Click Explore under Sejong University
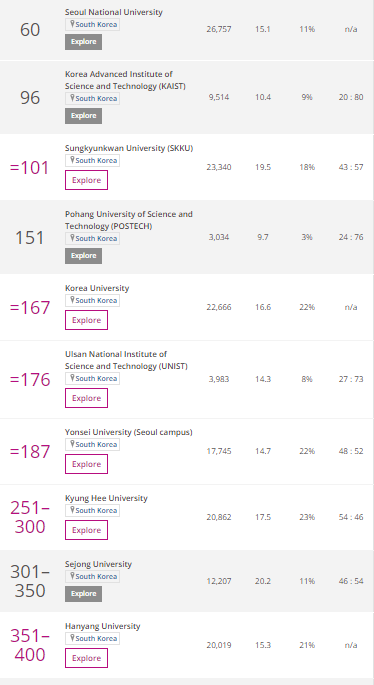The width and height of the screenshot is (374, 685). [83, 594]
